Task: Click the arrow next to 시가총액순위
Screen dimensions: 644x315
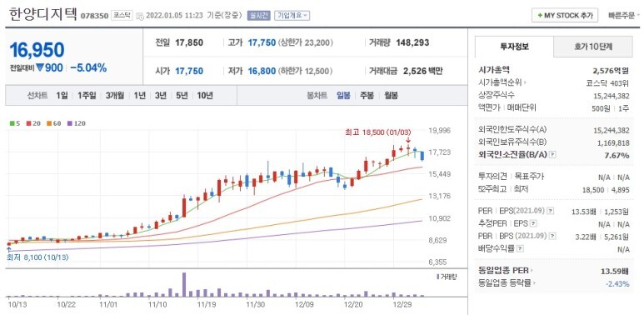Action: (526, 82)
